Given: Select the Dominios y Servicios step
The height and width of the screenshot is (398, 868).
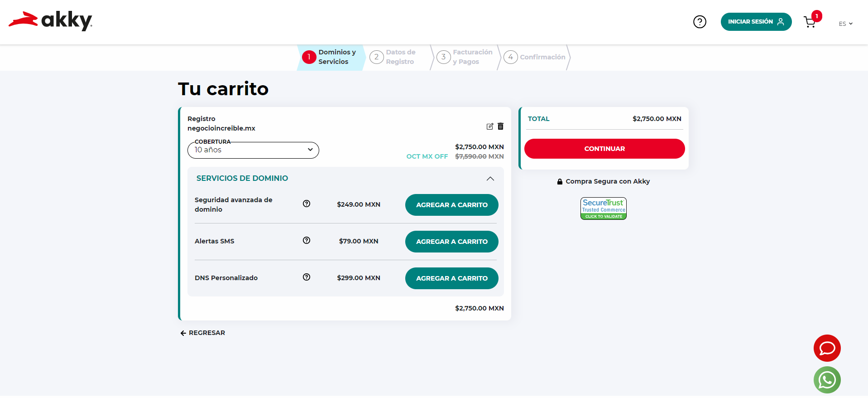Looking at the screenshot, I should coord(331,57).
